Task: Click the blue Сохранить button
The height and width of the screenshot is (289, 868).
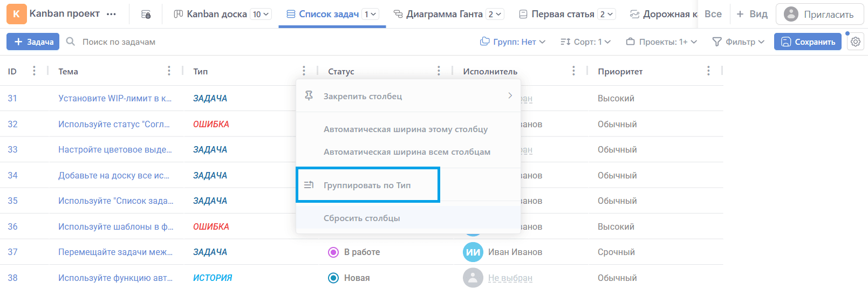Action: (808, 42)
